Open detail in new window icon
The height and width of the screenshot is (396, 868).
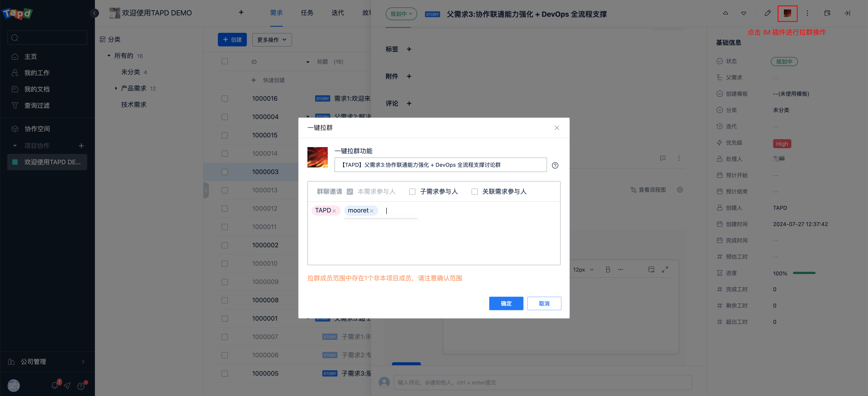(x=827, y=13)
